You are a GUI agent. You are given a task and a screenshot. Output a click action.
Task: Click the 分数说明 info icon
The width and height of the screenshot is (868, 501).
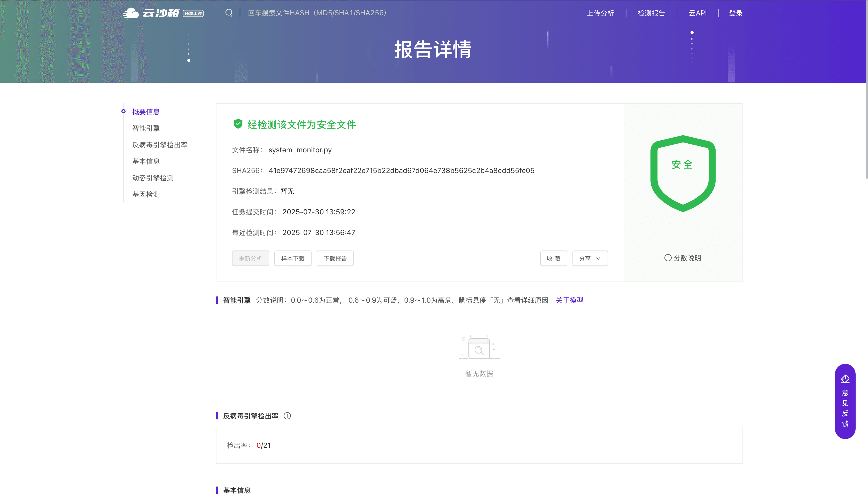668,258
